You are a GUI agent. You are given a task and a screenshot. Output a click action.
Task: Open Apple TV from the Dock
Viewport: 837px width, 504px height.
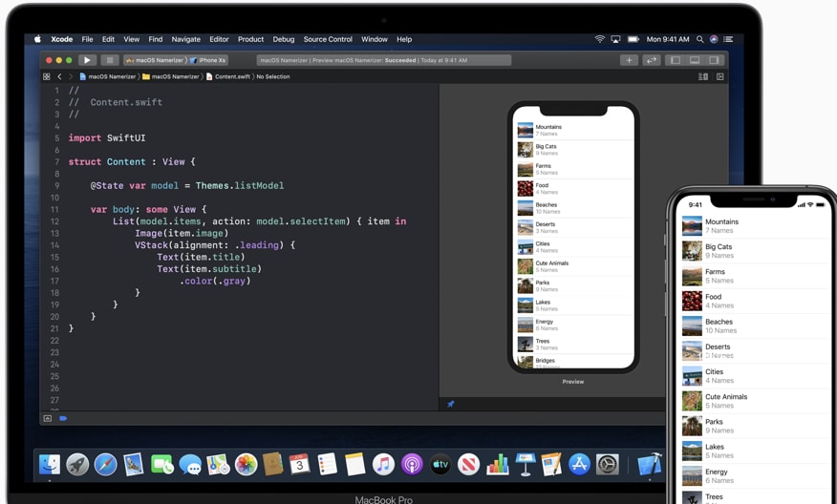tap(440, 465)
